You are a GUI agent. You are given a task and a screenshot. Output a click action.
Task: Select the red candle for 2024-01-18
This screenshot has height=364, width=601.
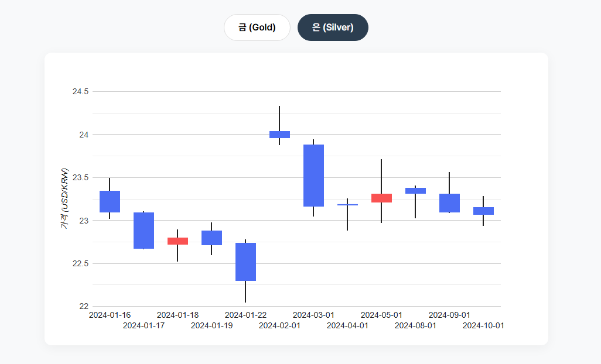177,241
